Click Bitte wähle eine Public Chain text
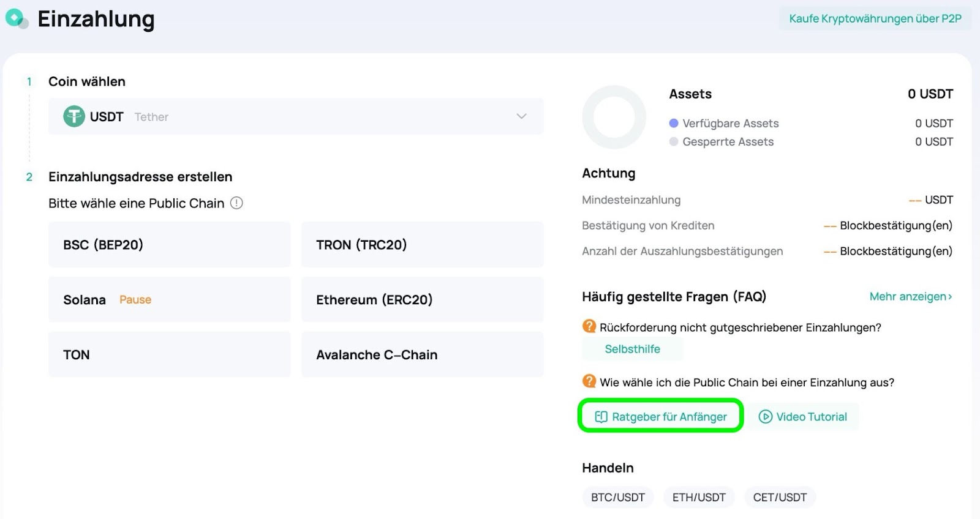The image size is (980, 519). pos(137,203)
